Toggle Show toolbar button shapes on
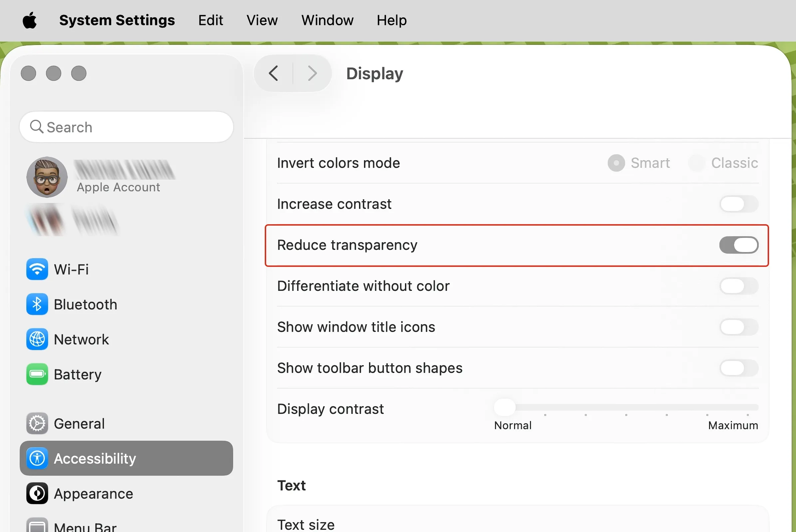Viewport: 796px width, 532px height. tap(738, 368)
